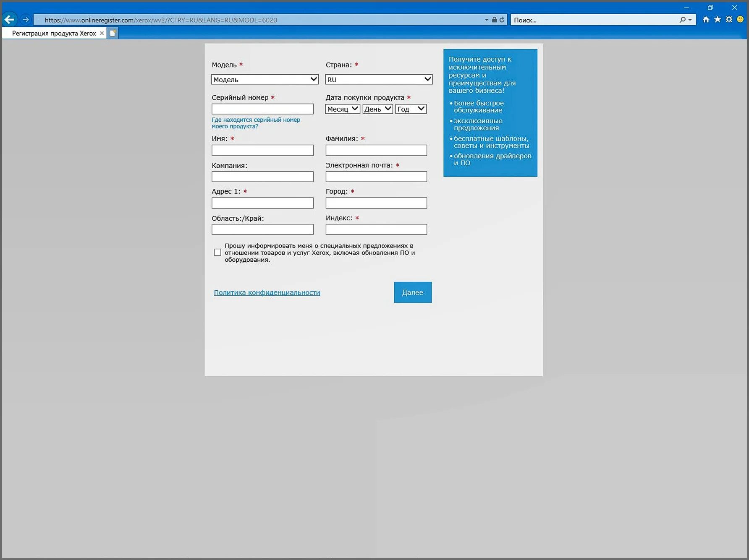Open the День day dropdown
The width and height of the screenshot is (749, 560).
point(378,109)
